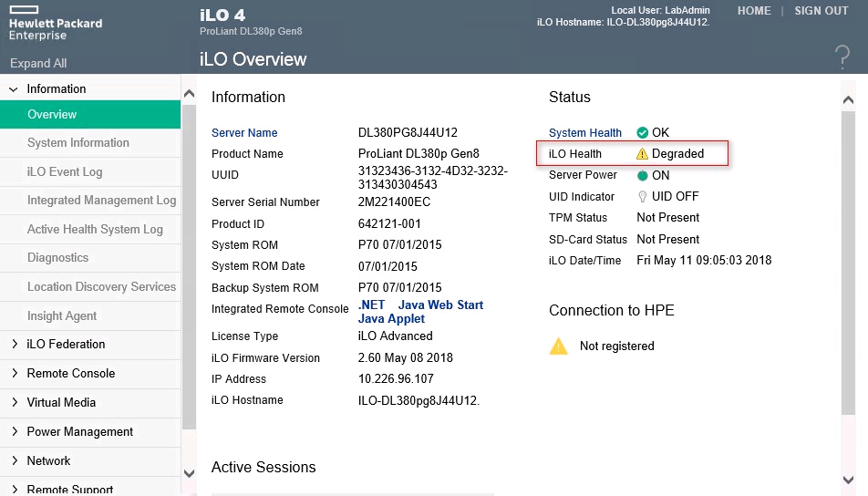Click the iLO Health degraded warning icon
The height and width of the screenshot is (496, 868).
[x=642, y=154]
